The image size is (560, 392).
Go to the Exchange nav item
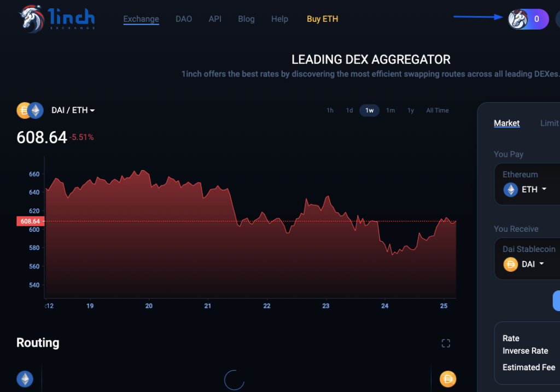coord(141,19)
